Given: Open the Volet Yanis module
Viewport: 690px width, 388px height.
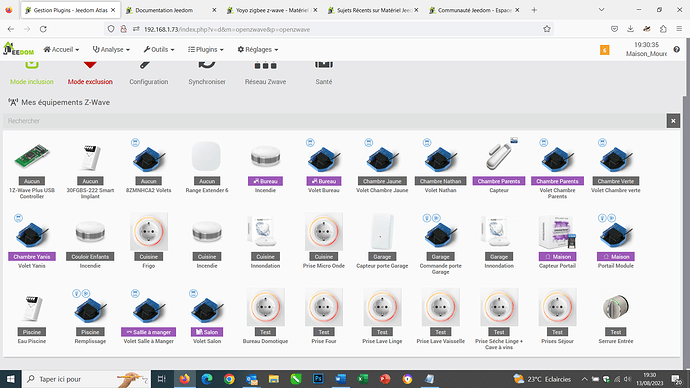Looking at the screenshot, I should click(x=32, y=242).
